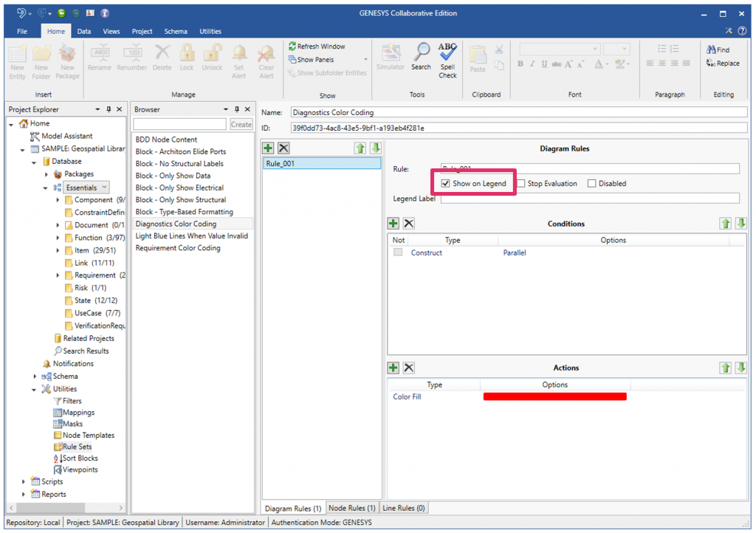The height and width of the screenshot is (533, 756).
Task: Enable the Stop Evaluation checkbox
Action: (520, 183)
